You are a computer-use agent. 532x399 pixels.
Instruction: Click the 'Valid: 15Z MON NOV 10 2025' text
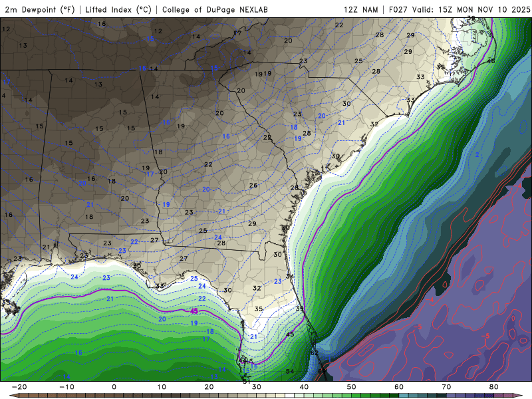pos(471,9)
